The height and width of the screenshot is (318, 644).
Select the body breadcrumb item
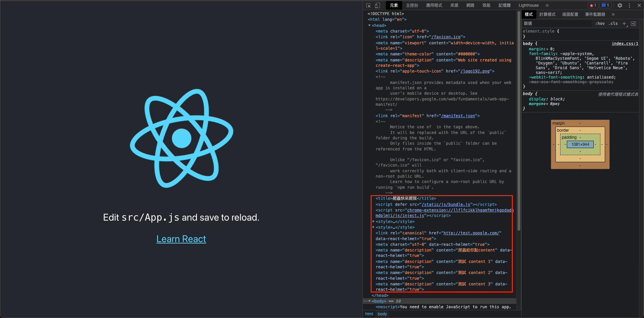[x=382, y=314]
